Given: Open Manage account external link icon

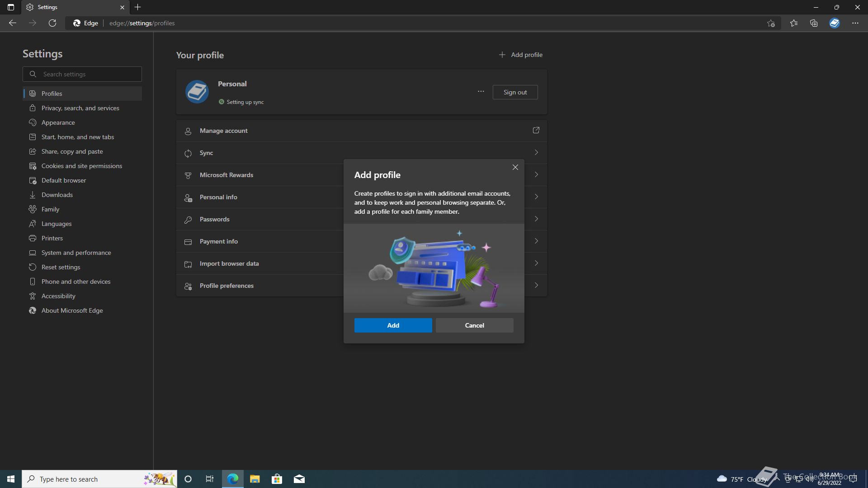Looking at the screenshot, I should [x=536, y=130].
